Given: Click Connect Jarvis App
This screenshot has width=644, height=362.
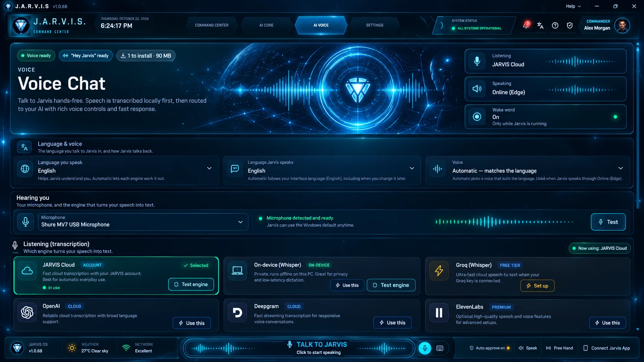Looking at the screenshot, I should coord(607,348).
